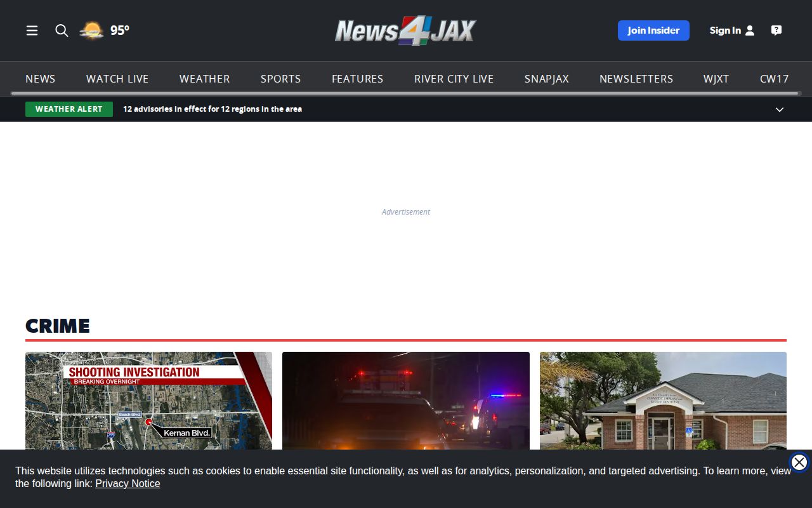Click the Sign In link

[x=725, y=30]
